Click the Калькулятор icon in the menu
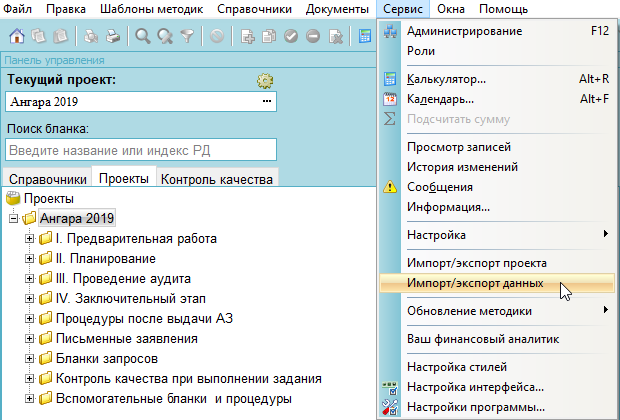This screenshot has width=620, height=420. click(390, 79)
